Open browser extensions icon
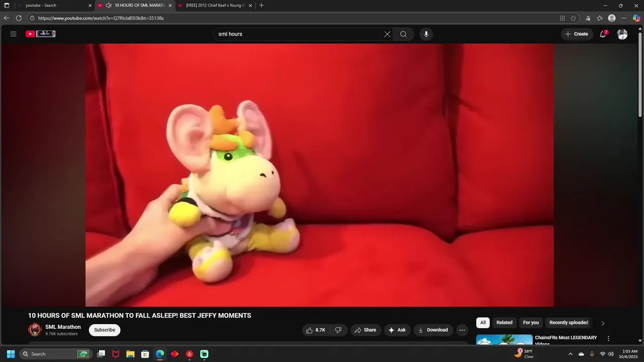 click(x=588, y=18)
